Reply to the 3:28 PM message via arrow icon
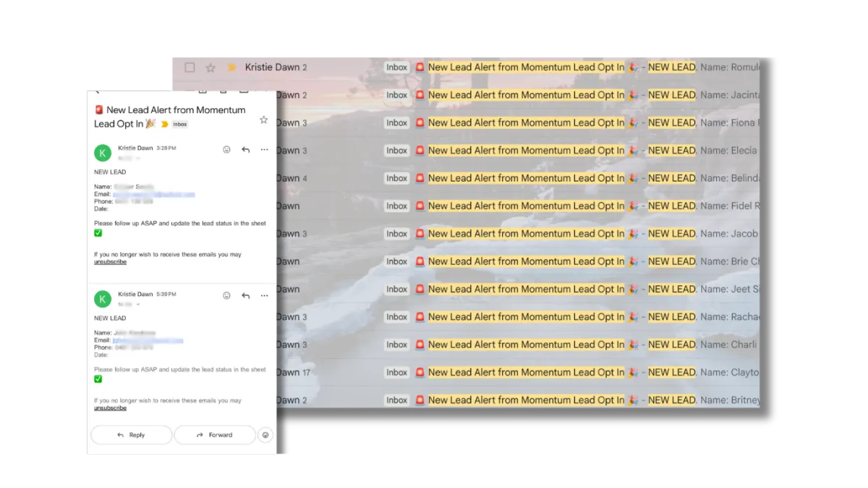The height and width of the screenshot is (488, 868). [x=245, y=149]
